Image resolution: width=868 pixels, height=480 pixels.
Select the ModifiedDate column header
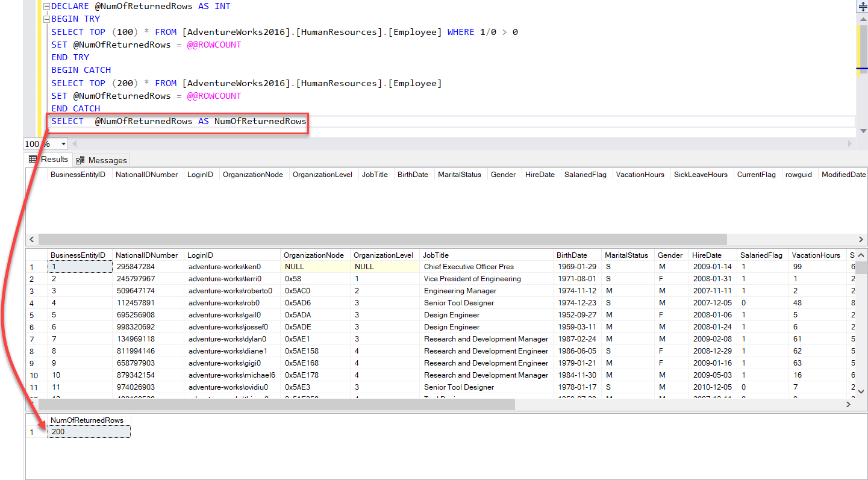click(843, 175)
